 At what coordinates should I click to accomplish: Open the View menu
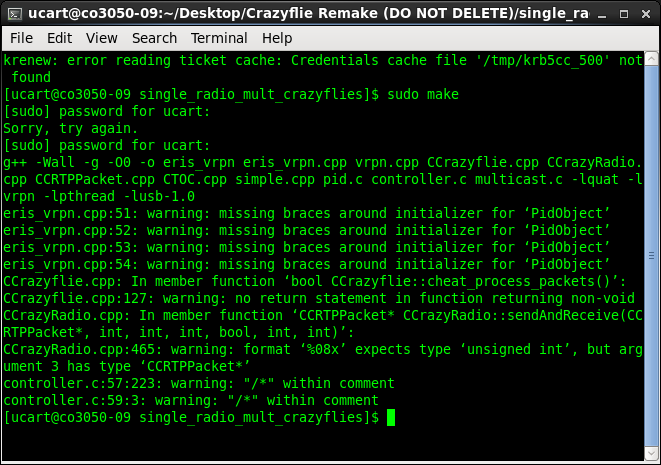click(101, 38)
